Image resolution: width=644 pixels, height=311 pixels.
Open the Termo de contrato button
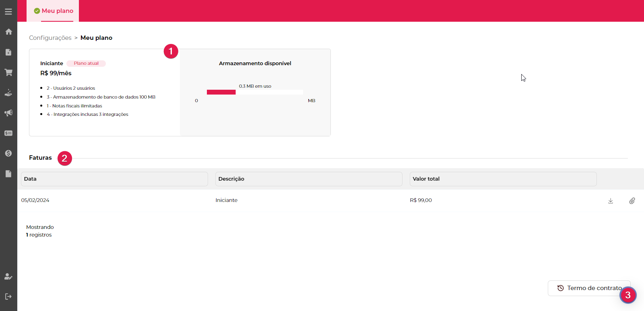click(x=588, y=288)
